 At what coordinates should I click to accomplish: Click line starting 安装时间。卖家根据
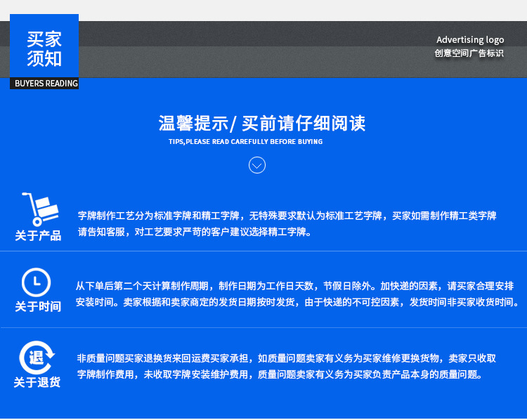click(297, 302)
